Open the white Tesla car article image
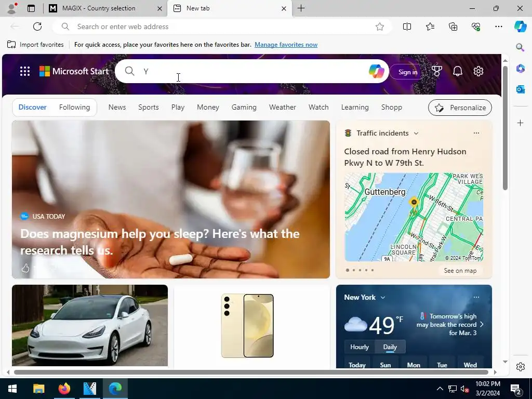This screenshot has width=532, height=399. coord(90,325)
